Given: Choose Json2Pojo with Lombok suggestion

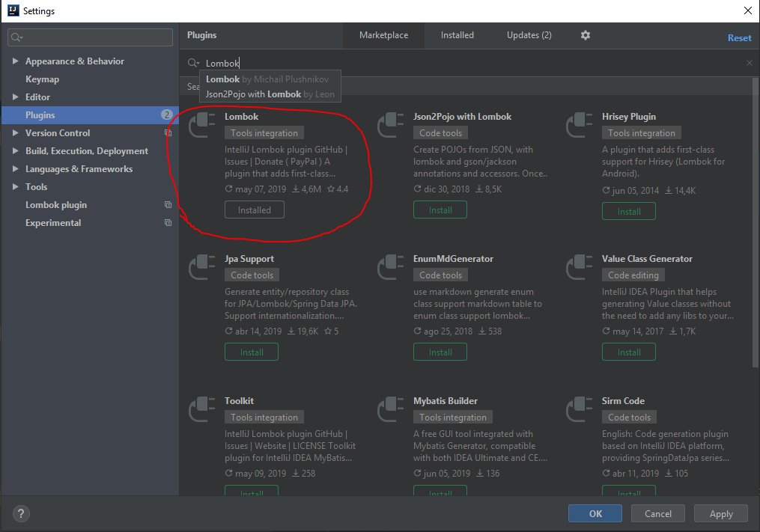Looking at the screenshot, I should click(x=270, y=94).
